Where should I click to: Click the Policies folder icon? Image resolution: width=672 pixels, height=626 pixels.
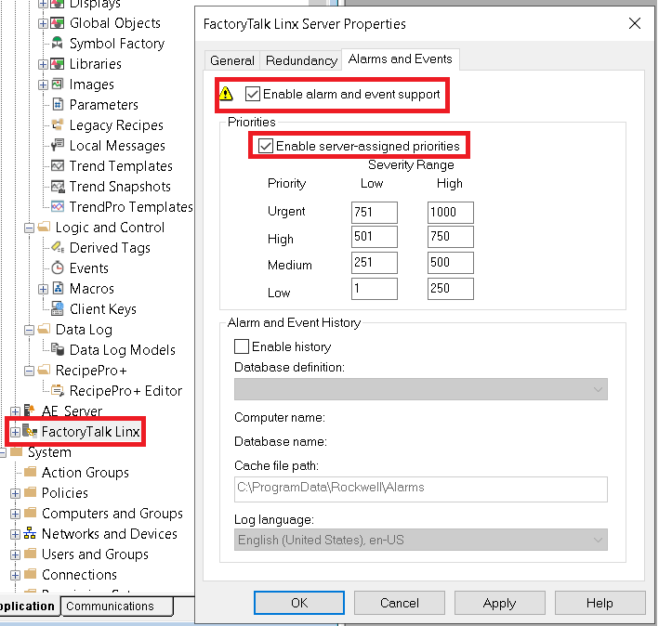(x=30, y=492)
